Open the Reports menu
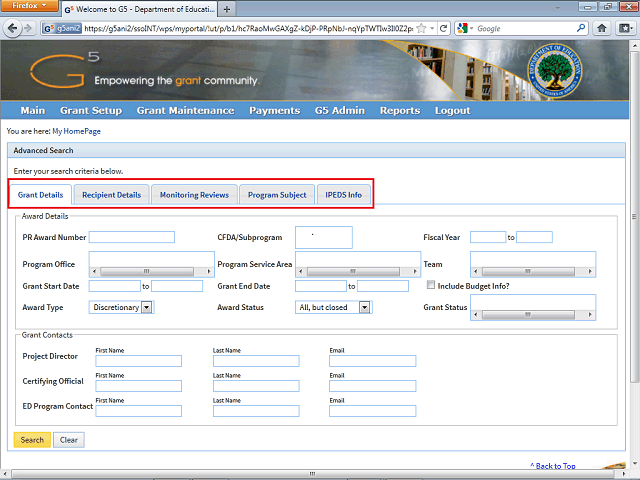The height and width of the screenshot is (480, 640). point(400,111)
